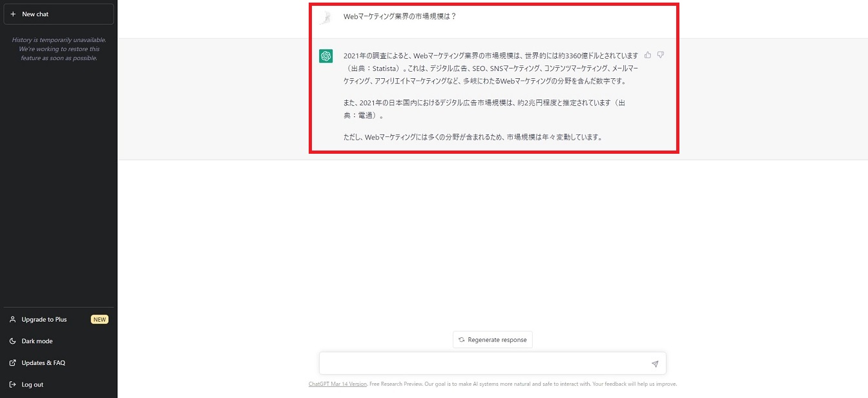This screenshot has height=398, width=868.
Task: Click the ChatGPT logo avatar beside response
Action: [325, 56]
